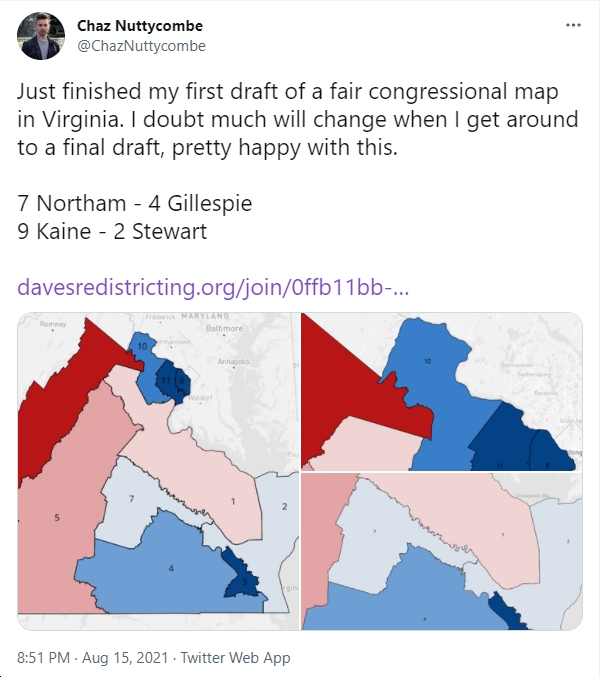Click the Twitter Web App source label
The width and height of the screenshot is (603, 677).
point(235,658)
